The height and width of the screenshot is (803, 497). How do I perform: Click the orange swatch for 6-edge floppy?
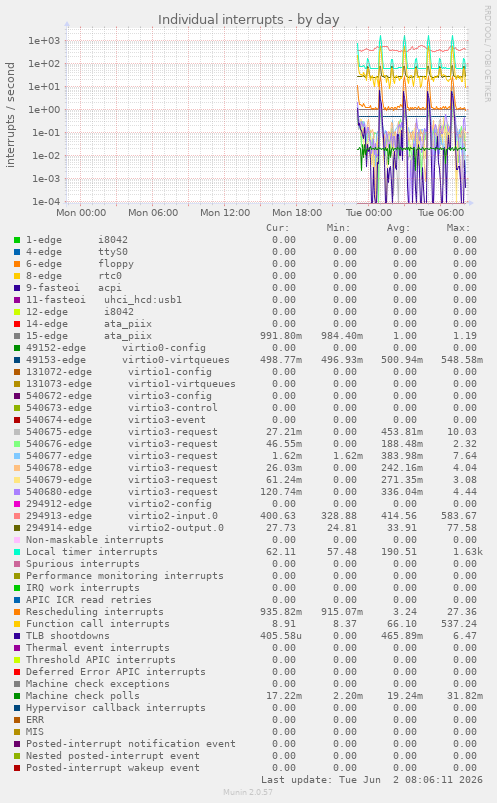coord(17,264)
